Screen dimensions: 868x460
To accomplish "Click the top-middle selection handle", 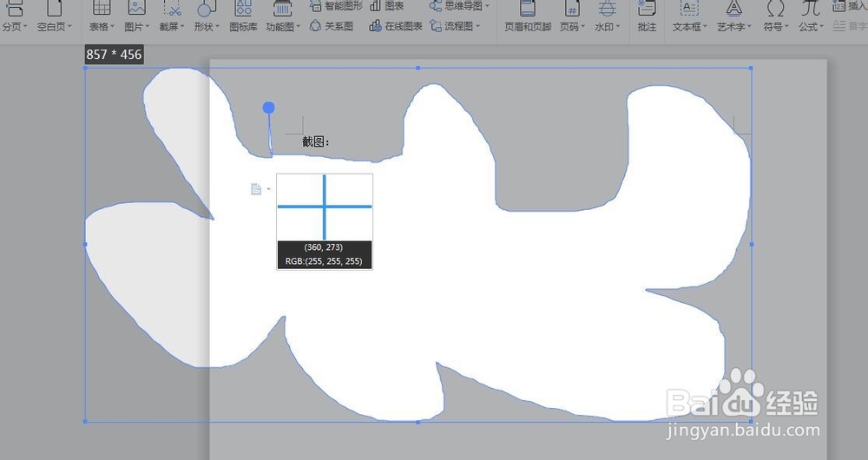I will [418, 68].
